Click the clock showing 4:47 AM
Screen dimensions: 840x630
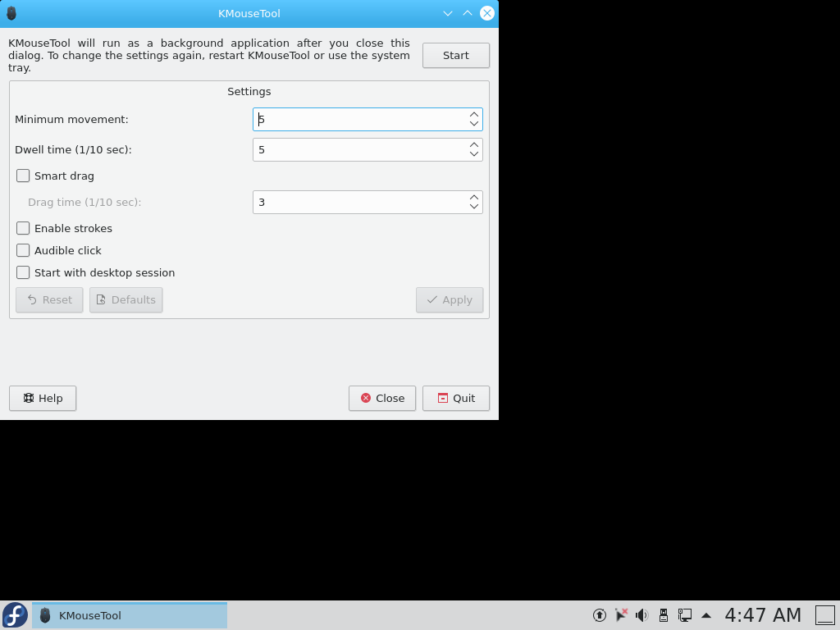click(763, 615)
